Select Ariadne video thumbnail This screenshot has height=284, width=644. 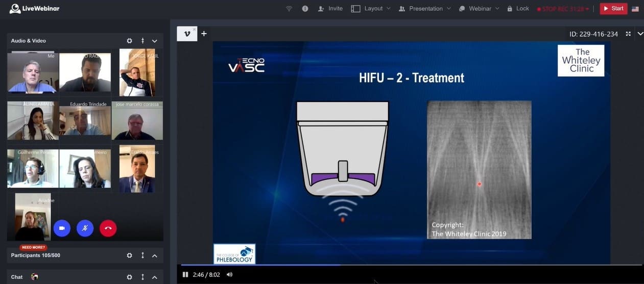pos(33,216)
